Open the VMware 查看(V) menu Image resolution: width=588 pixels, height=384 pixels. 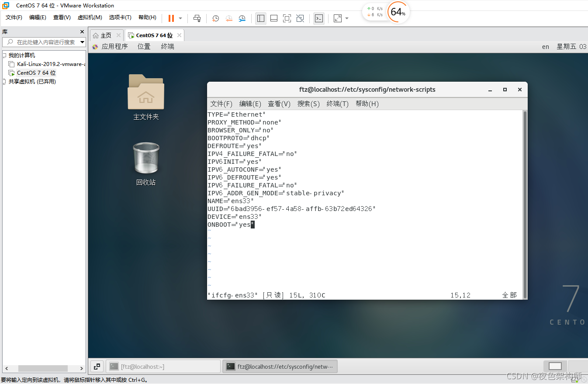62,17
